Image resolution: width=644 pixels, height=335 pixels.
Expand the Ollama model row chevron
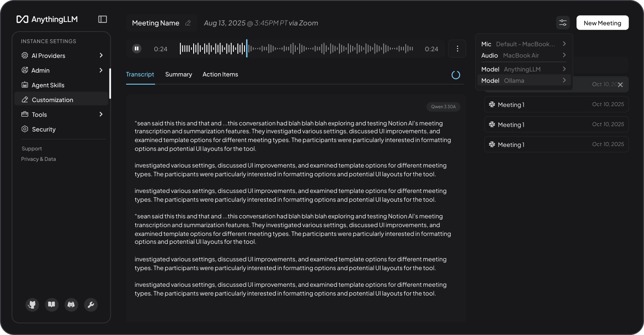coord(564,80)
